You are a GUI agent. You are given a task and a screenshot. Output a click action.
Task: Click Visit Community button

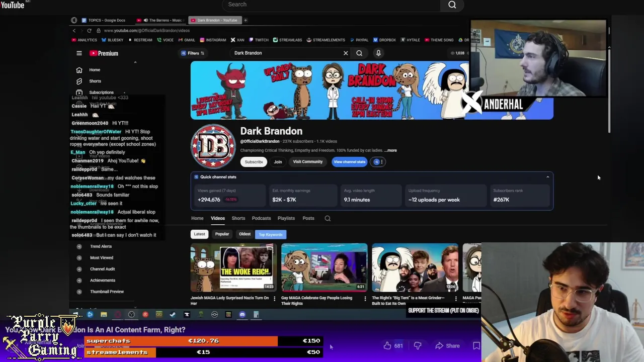308,162
